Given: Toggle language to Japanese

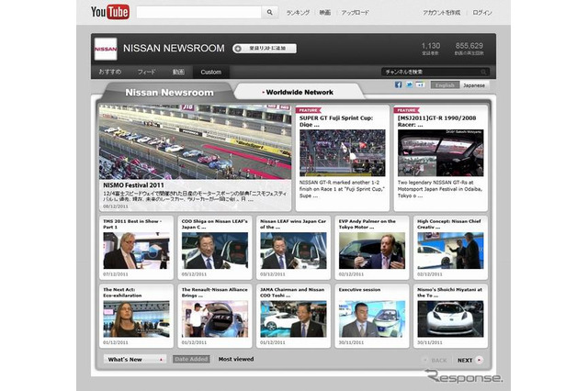Looking at the screenshot, I should tap(474, 85).
